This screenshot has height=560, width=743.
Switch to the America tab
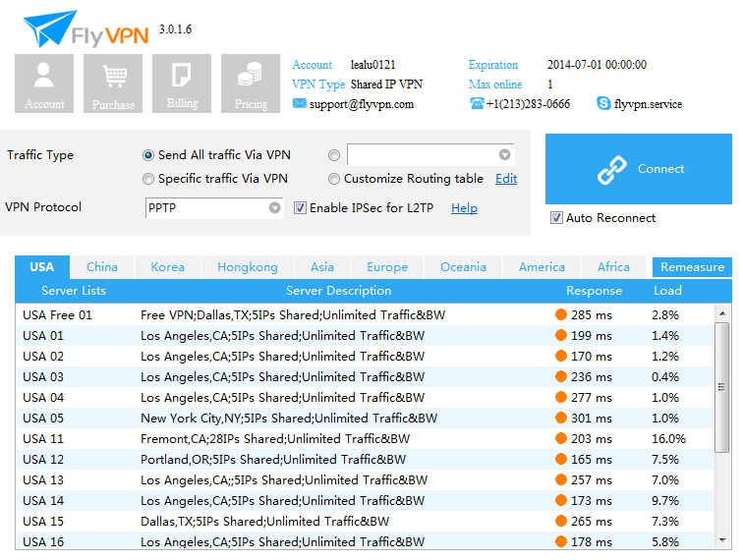(543, 267)
